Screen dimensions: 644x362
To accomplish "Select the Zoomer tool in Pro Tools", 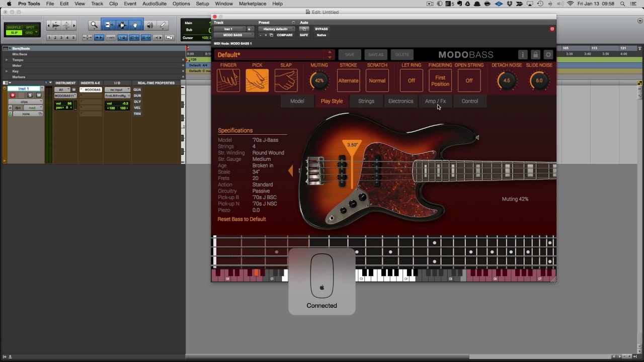I will [x=94, y=25].
